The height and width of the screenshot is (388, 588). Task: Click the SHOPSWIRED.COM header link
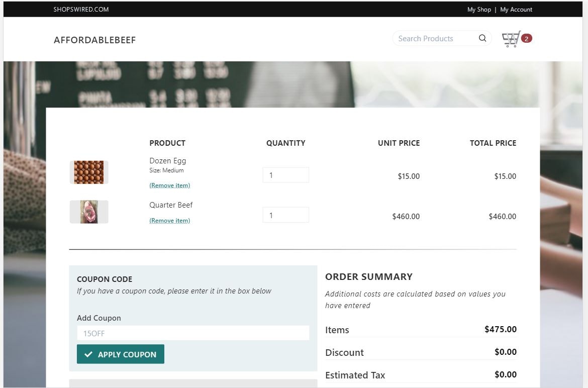point(80,9)
